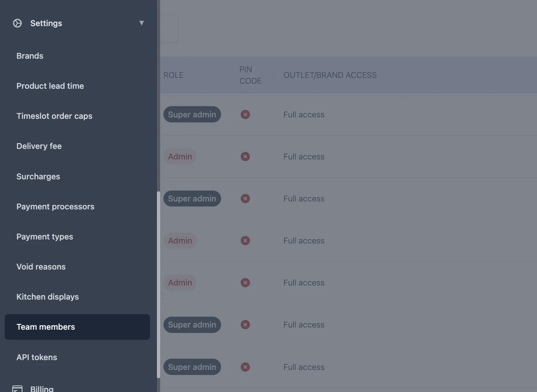Open Timeslot order caps
Viewport: 537px width, 392px height.
coord(54,116)
